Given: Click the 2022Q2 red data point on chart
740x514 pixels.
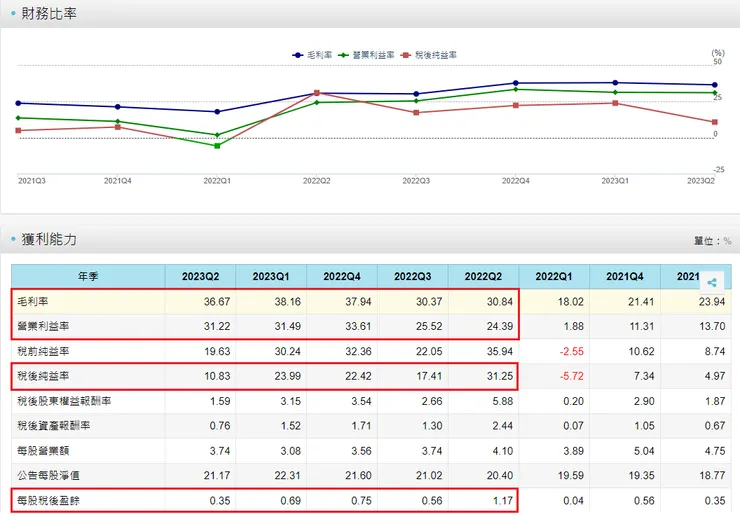Looking at the screenshot, I should click(x=316, y=93).
